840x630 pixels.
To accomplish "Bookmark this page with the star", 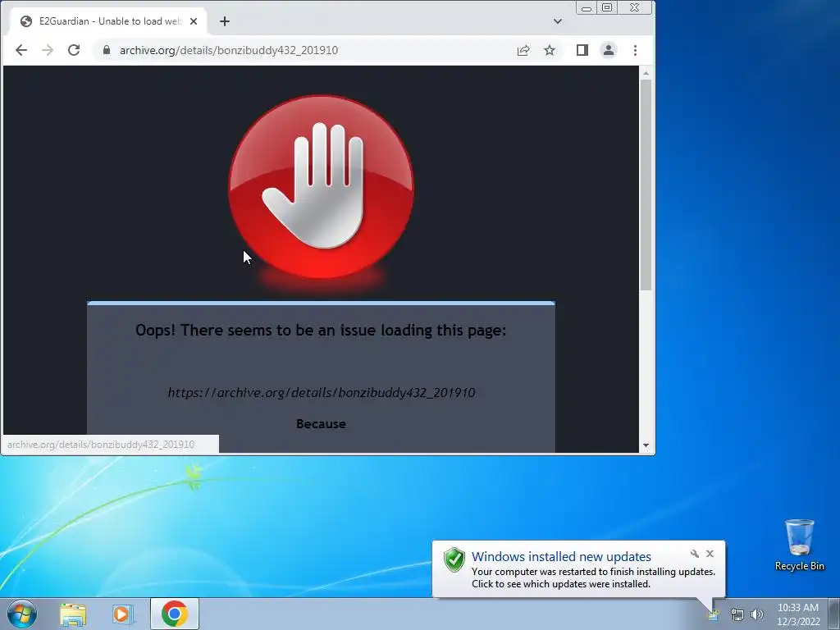I will click(x=550, y=50).
